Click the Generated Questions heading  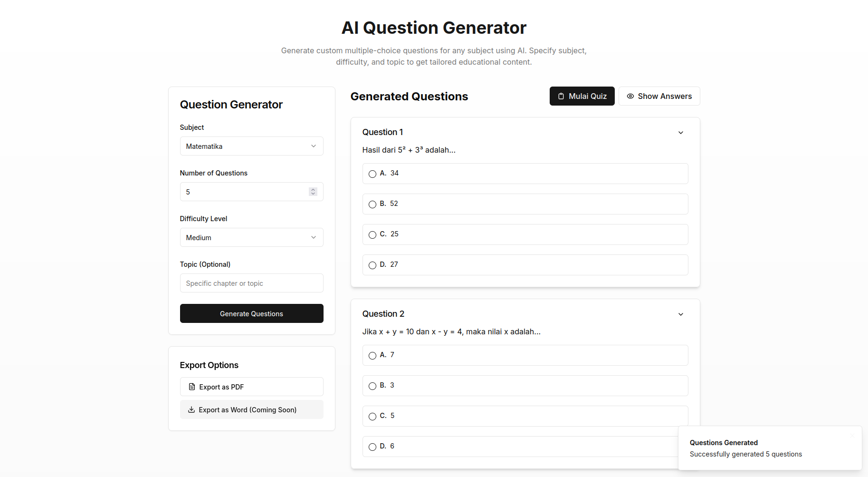click(x=409, y=97)
